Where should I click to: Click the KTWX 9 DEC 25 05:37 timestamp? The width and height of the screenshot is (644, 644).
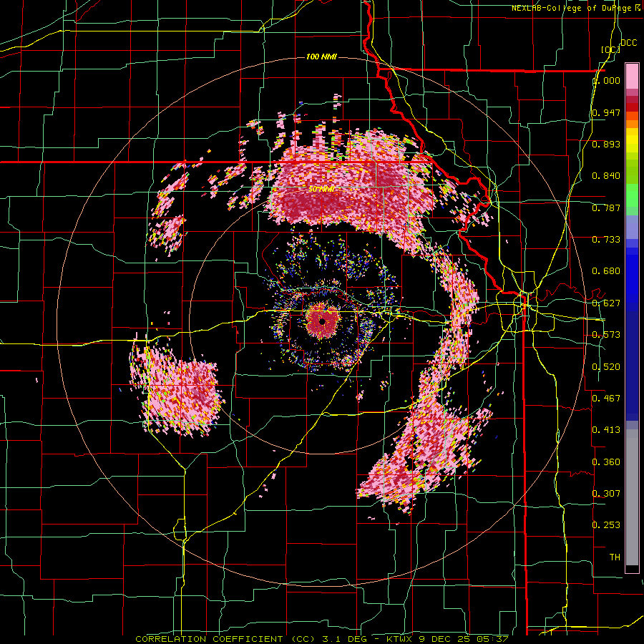tap(448, 639)
